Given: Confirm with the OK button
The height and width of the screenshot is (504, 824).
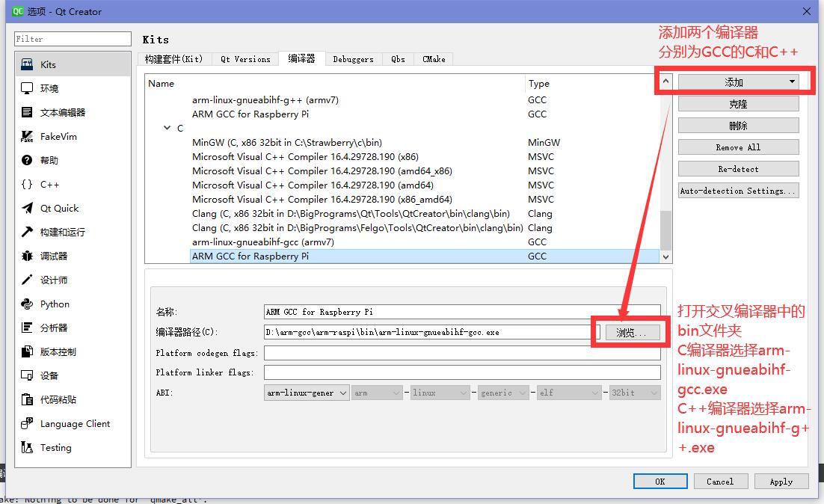Looking at the screenshot, I should tap(660, 482).
